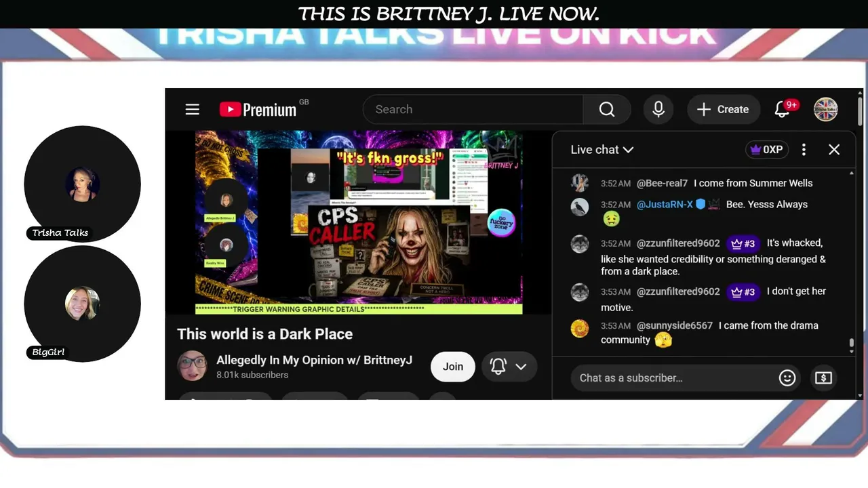Expand the notification bell preferences dropdown
868x488 pixels.
[x=521, y=367]
